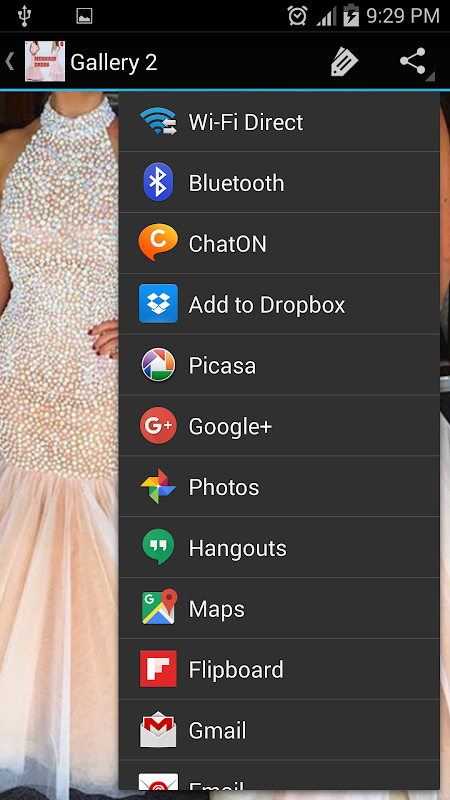Go back using the left chevron
450x800 pixels.
(9, 62)
